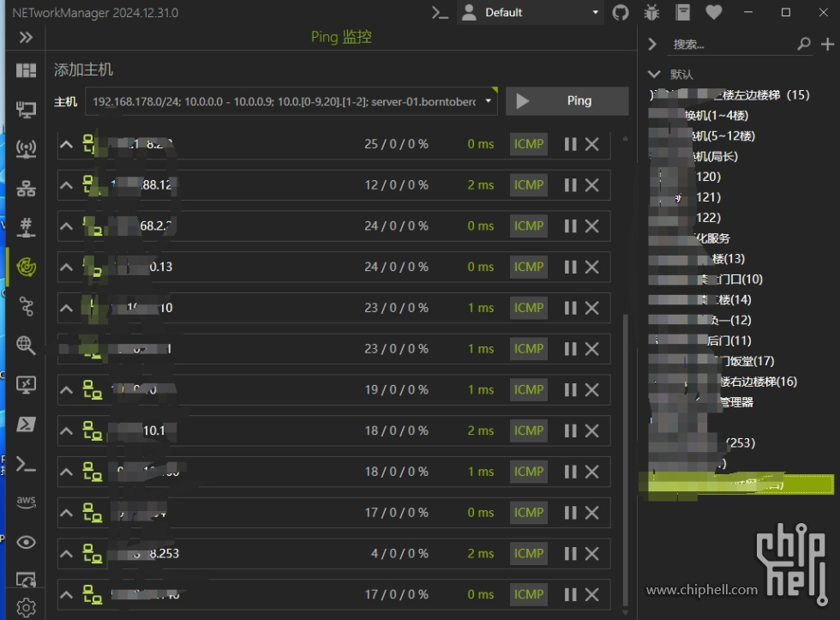The height and width of the screenshot is (620, 840).
Task: Select profile ending 机(5~12楼)
Action: (x=702, y=136)
